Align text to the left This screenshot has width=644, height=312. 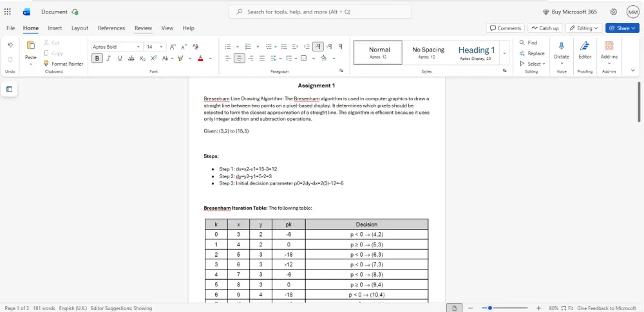228,59
